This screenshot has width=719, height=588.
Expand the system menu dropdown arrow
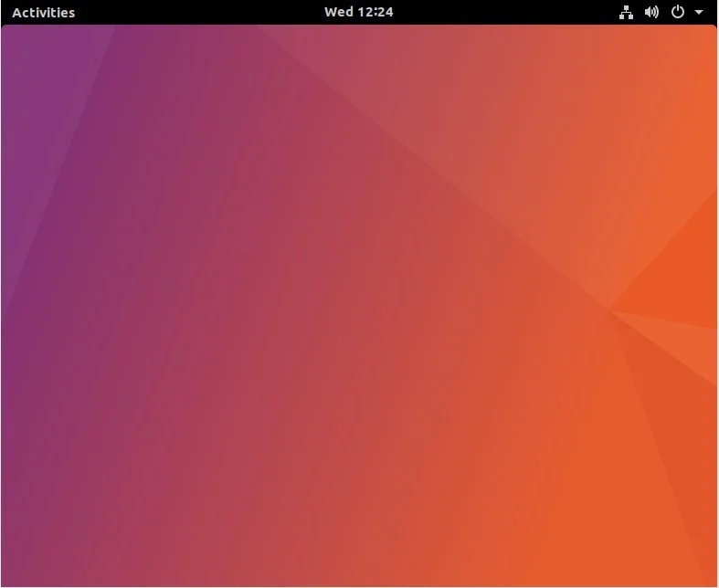coord(699,13)
